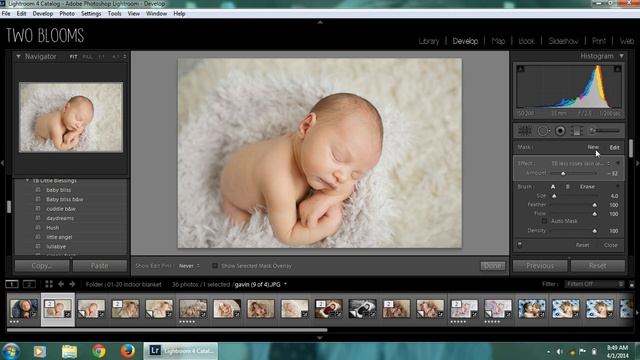Apply the cuddle b&w preset
Viewport: 640px width, 360px height.
point(61,209)
